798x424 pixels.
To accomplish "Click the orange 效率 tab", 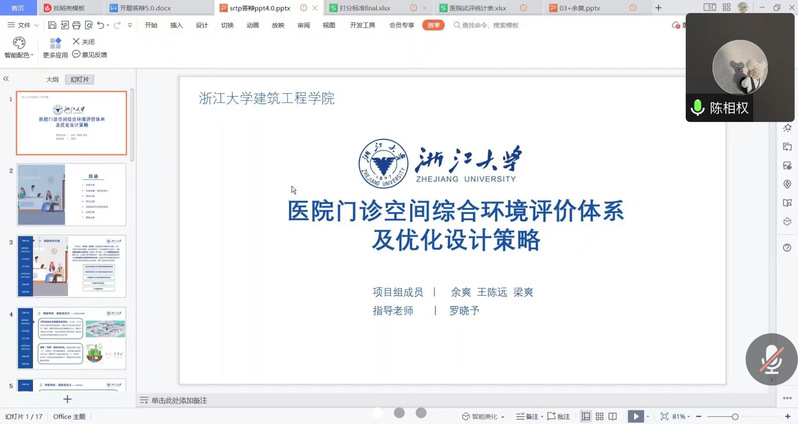I will [x=433, y=25].
